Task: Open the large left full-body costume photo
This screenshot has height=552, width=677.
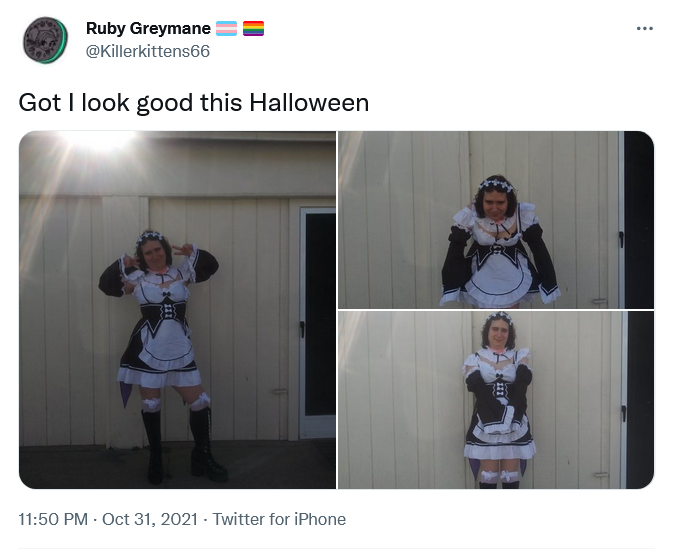Action: tap(177, 310)
